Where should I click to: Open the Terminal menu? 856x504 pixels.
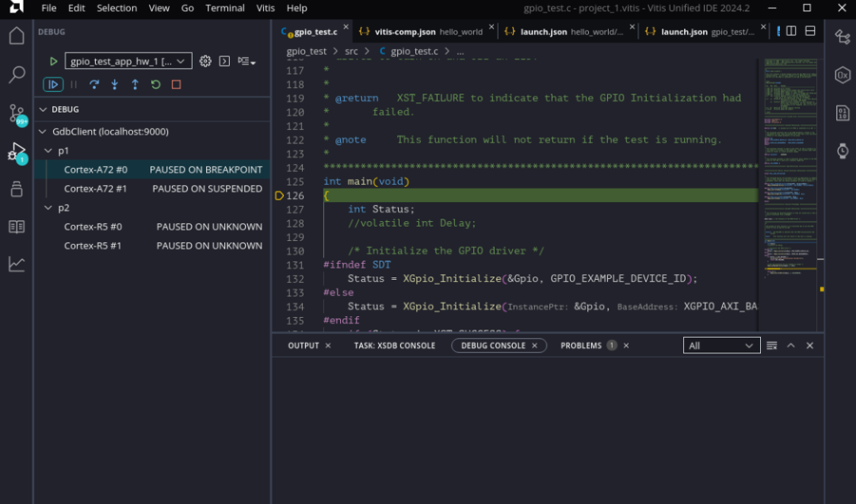click(225, 8)
